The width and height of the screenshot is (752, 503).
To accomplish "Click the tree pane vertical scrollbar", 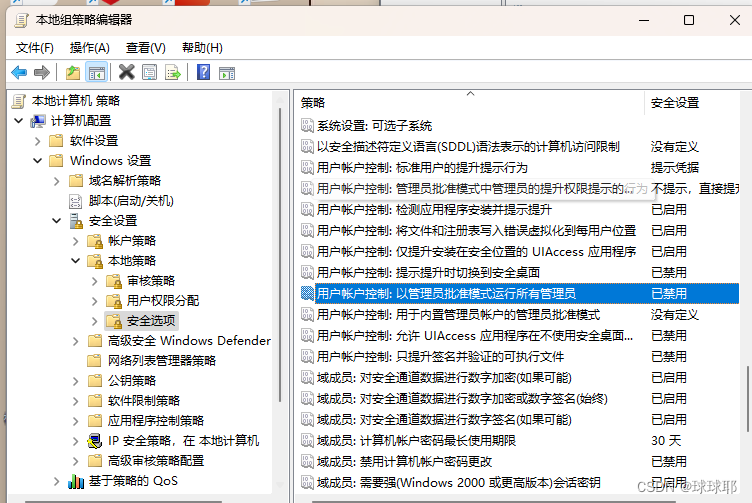I will (x=281, y=254).
